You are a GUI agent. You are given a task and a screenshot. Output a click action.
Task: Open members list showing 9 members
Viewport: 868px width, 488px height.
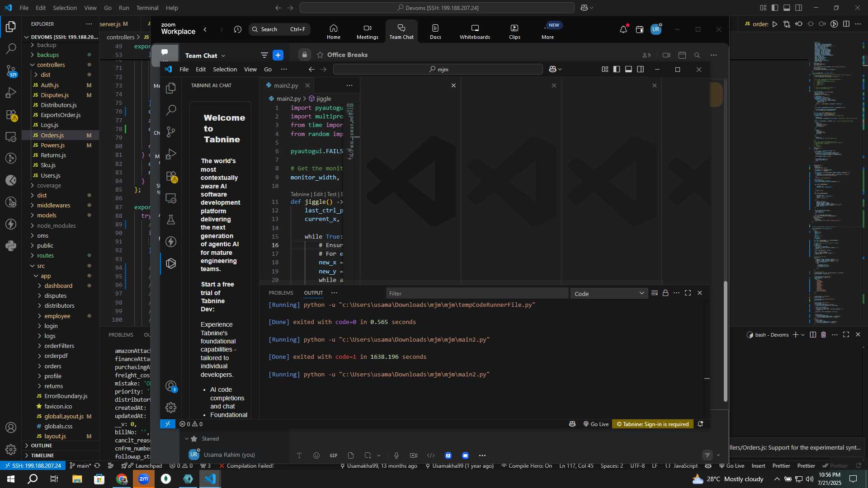647,55
